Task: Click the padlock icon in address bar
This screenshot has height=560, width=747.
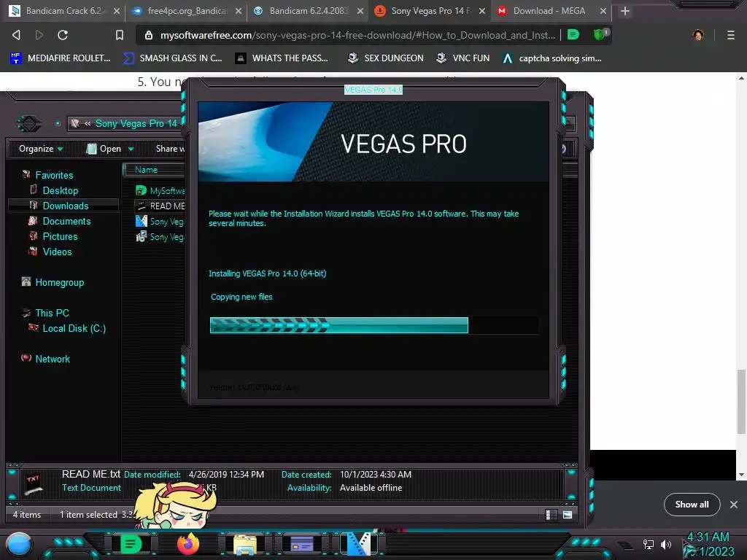Action: [x=149, y=35]
